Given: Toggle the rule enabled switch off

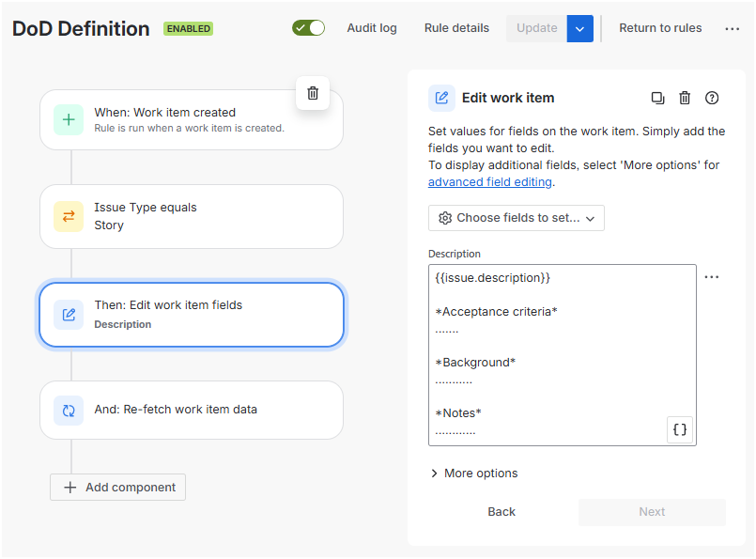Looking at the screenshot, I should point(308,28).
